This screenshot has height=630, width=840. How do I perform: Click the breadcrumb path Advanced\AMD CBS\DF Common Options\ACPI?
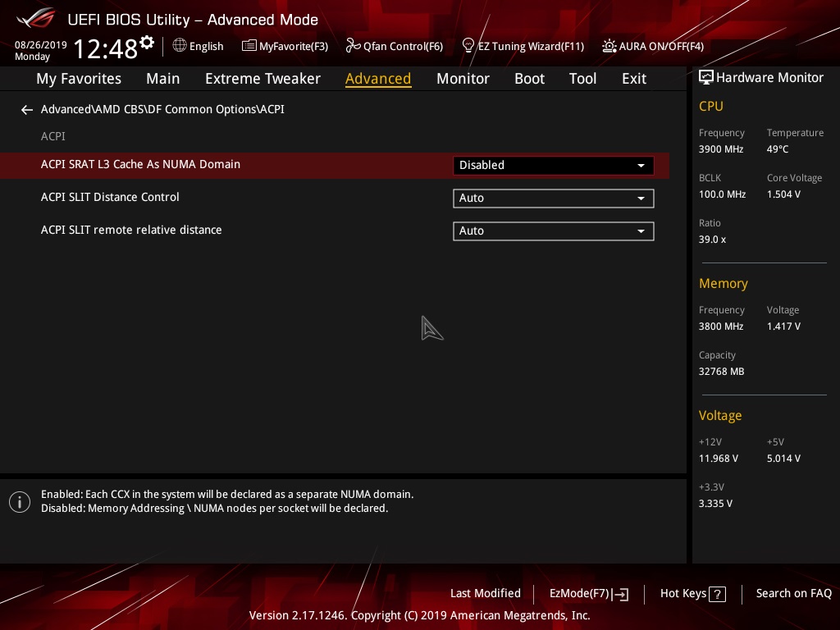[x=162, y=109]
